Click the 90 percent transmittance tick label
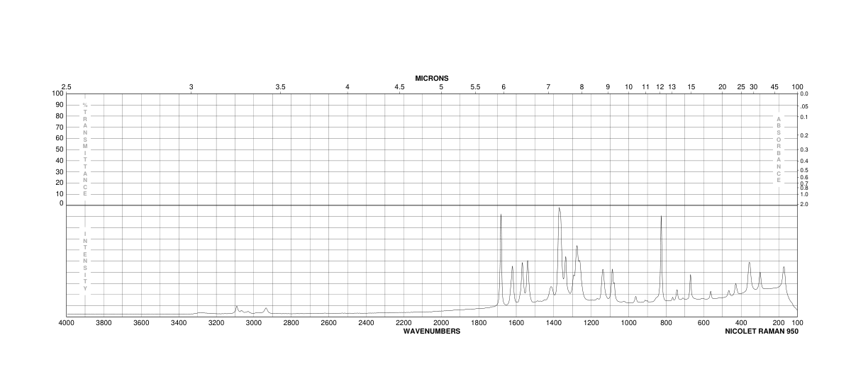868x374 pixels. (x=60, y=105)
